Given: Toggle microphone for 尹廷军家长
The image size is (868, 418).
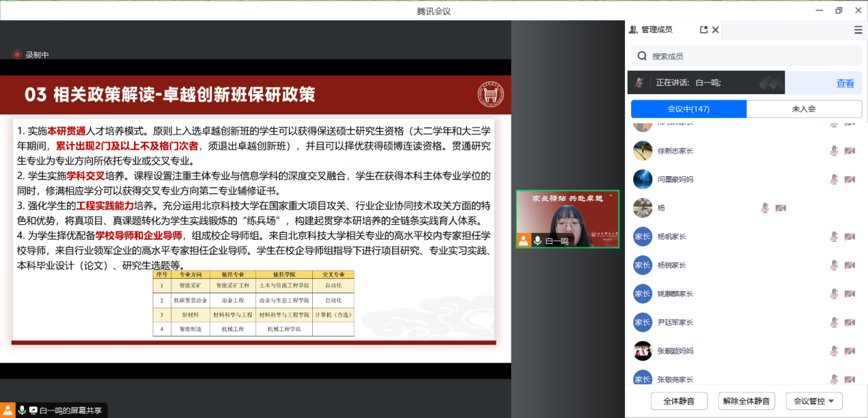Looking at the screenshot, I should 834,322.
